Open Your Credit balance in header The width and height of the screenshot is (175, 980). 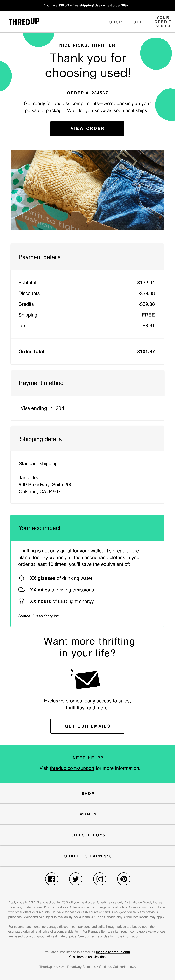click(x=163, y=22)
